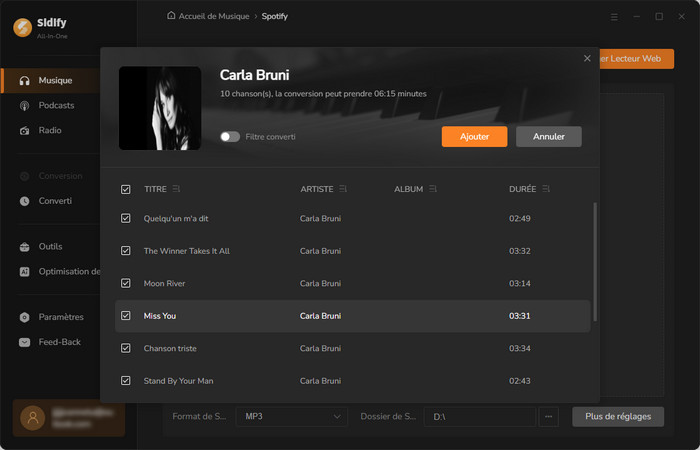Click the Annuler button
Screen dimensions: 700x450
[548, 136]
